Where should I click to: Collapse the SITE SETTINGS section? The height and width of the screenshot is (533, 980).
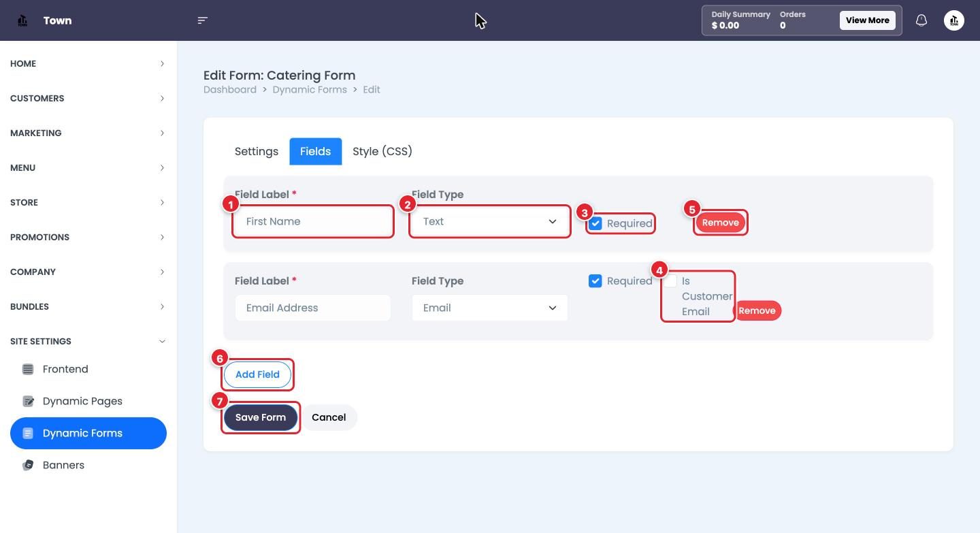pyautogui.click(x=88, y=341)
